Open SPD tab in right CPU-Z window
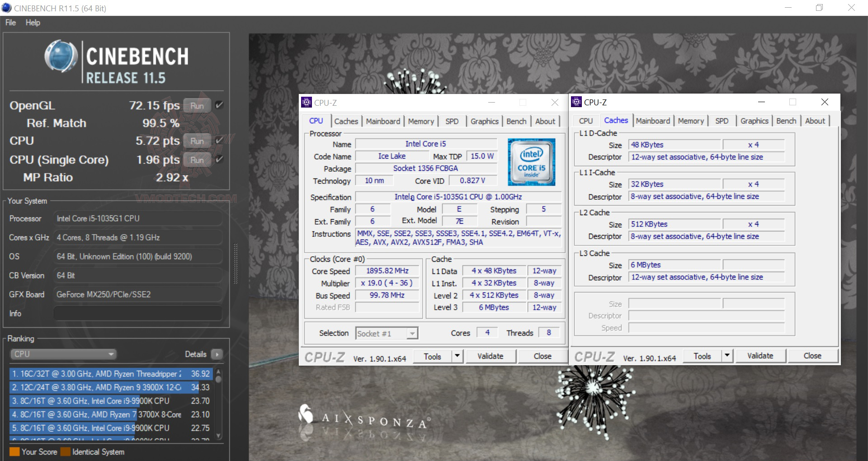 point(722,121)
